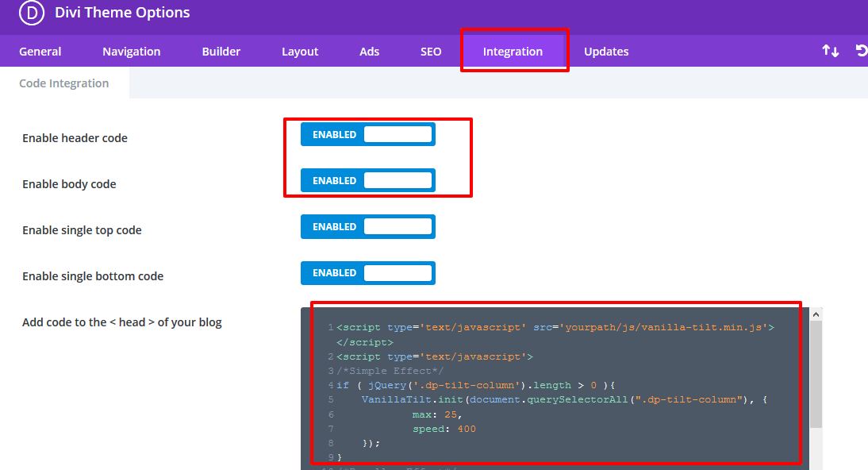
Task: Click the Divi logo icon
Action: [x=32, y=13]
